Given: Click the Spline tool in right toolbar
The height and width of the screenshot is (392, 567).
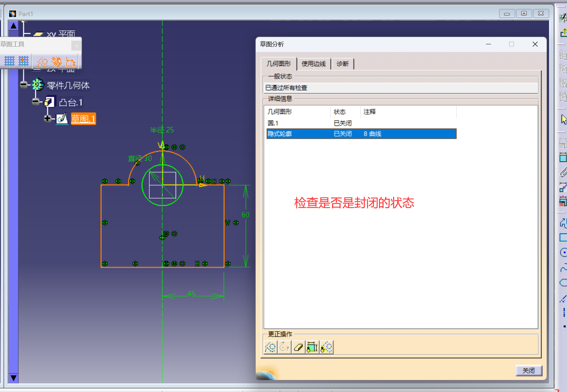Looking at the screenshot, I should pos(564,268).
